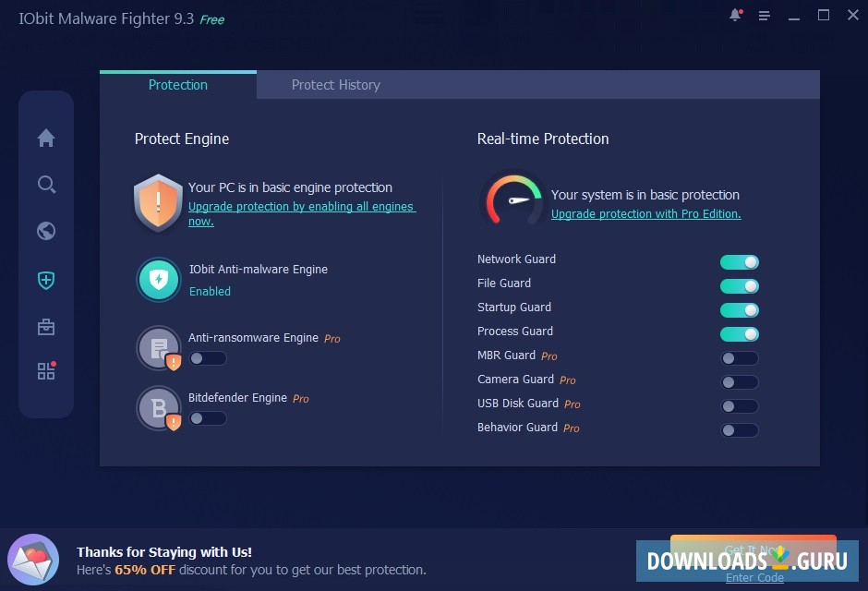The height and width of the screenshot is (591, 868).
Task: Open the Tools briefcase icon in sidebar
Action: (x=46, y=327)
